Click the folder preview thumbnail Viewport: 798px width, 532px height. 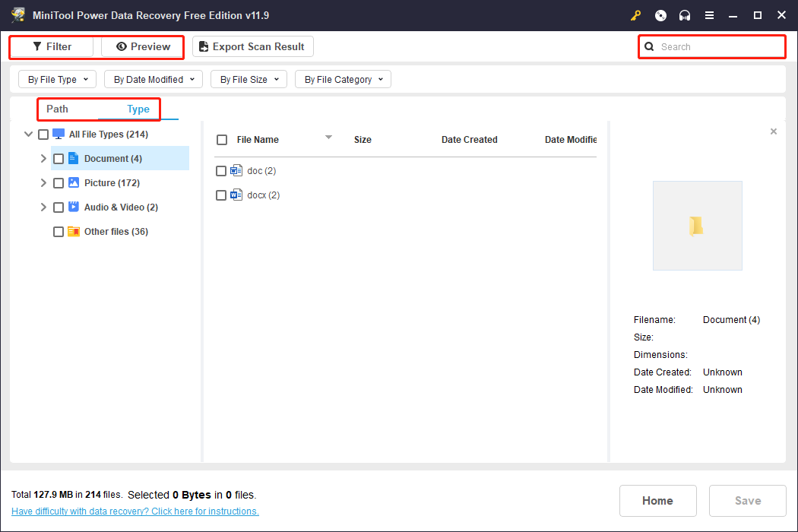[x=697, y=226]
